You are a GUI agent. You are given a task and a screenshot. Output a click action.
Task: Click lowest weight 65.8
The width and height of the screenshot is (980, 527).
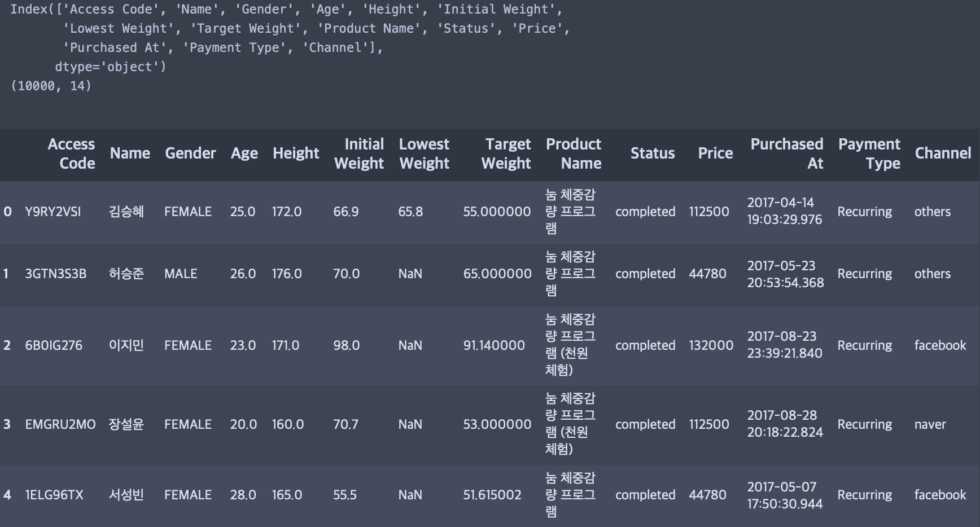[410, 212]
